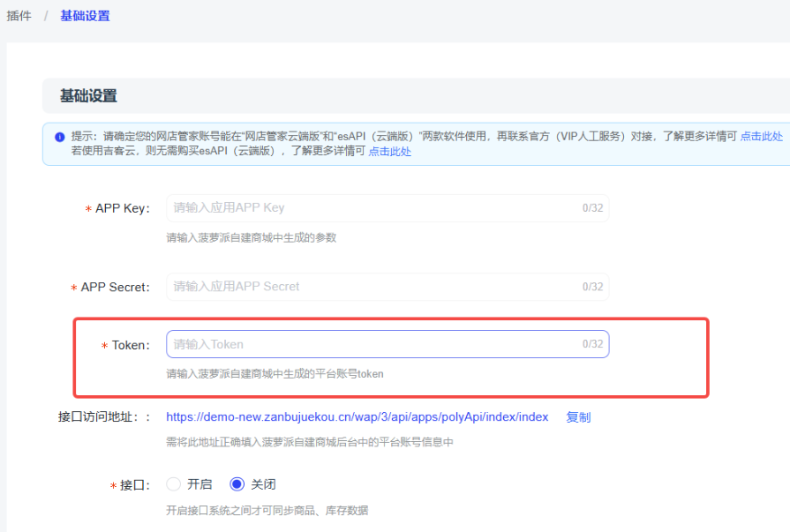Click into the APP Secret input field

(x=371, y=287)
